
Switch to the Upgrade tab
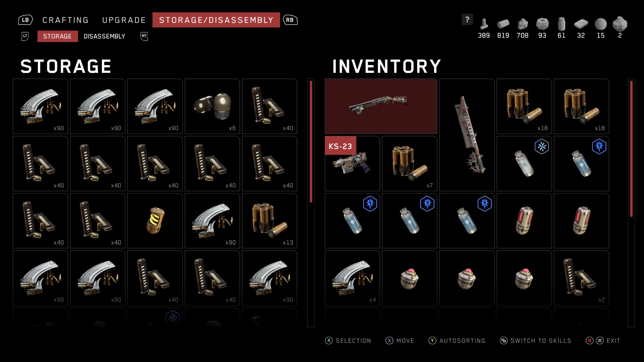click(x=124, y=20)
